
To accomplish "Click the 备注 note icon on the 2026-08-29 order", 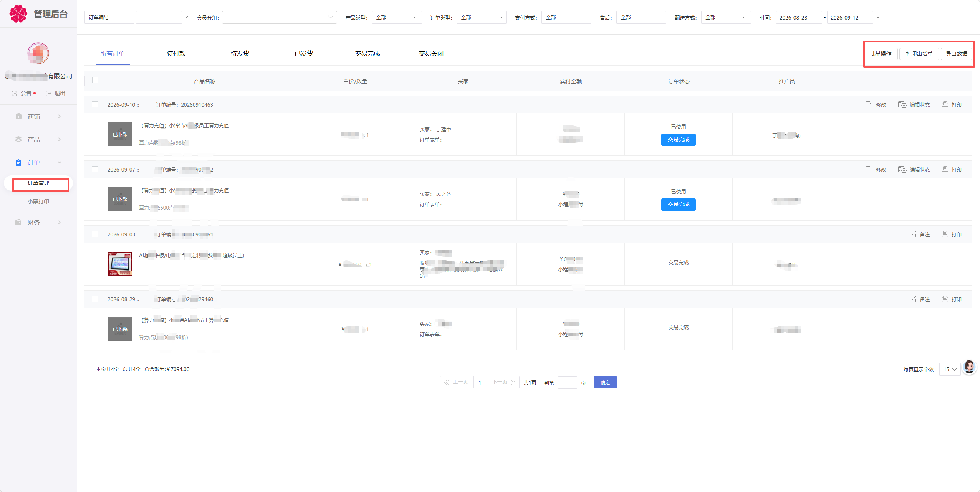I will point(913,299).
